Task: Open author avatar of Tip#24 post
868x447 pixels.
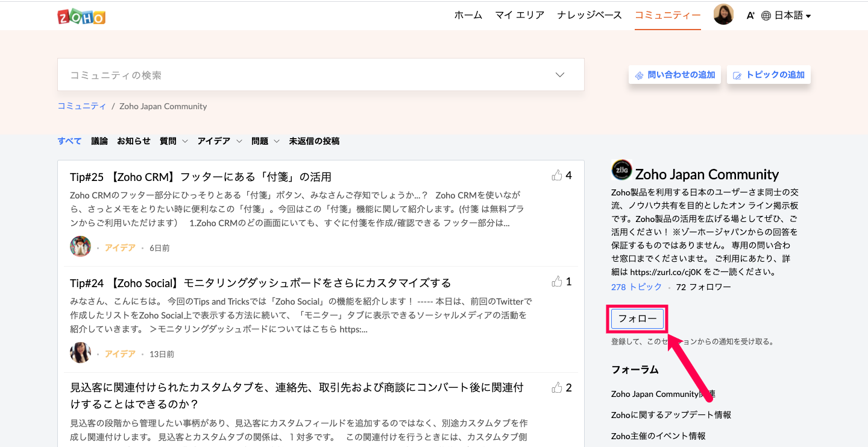Action: [80, 352]
